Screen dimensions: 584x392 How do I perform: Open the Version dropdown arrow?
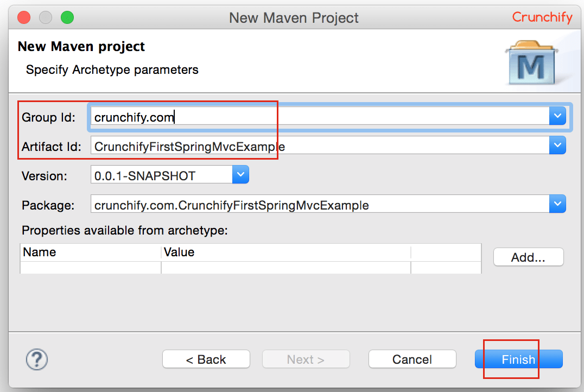pos(240,174)
